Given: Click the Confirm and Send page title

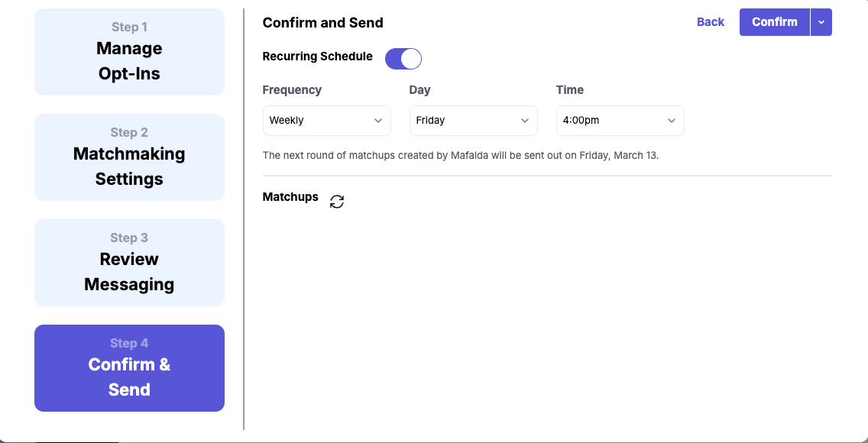Looking at the screenshot, I should click(x=322, y=23).
